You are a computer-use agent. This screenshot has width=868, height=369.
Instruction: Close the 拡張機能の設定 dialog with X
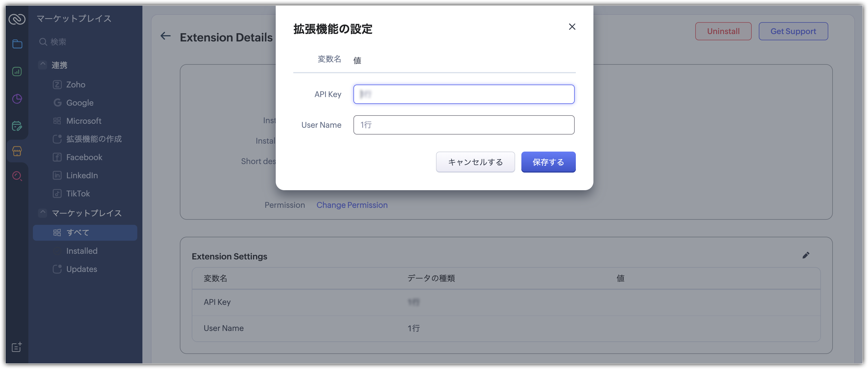(572, 27)
